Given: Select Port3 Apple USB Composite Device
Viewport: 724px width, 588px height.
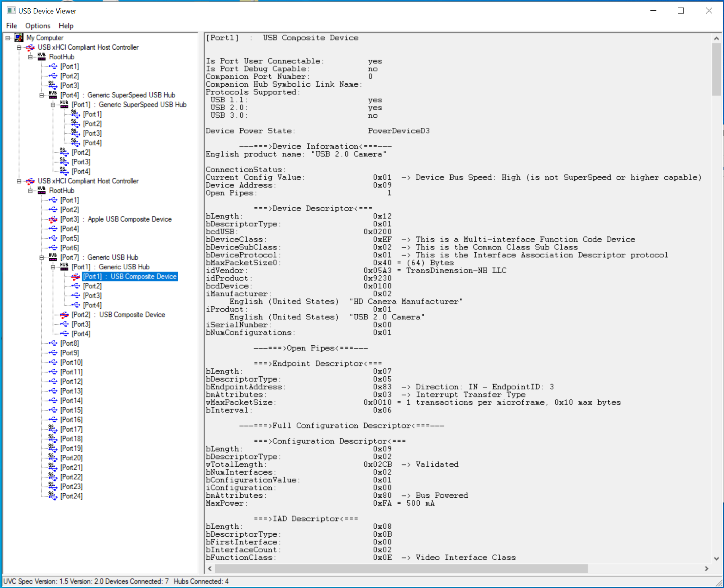Looking at the screenshot, I should coord(116,219).
